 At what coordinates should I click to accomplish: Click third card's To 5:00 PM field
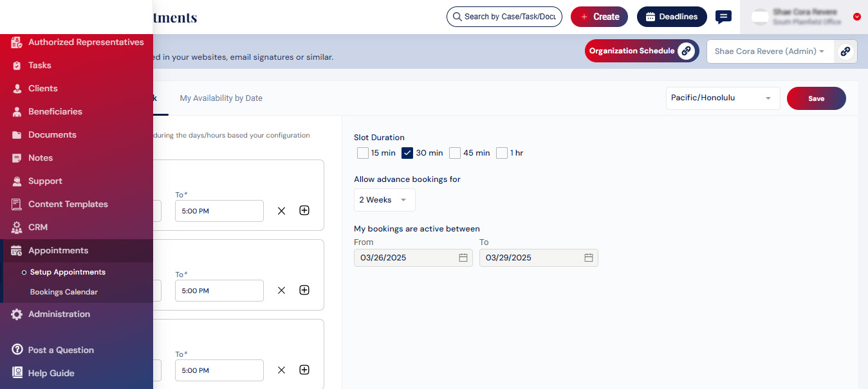coord(219,370)
